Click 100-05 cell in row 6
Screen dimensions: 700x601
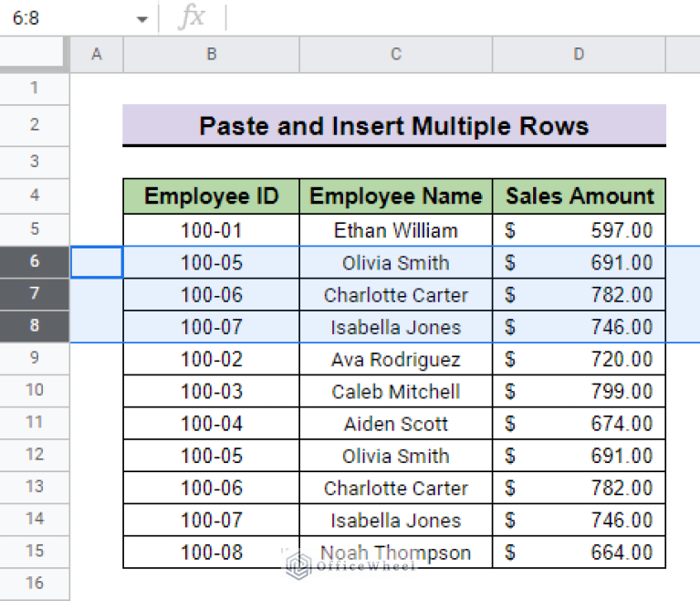click(211, 262)
